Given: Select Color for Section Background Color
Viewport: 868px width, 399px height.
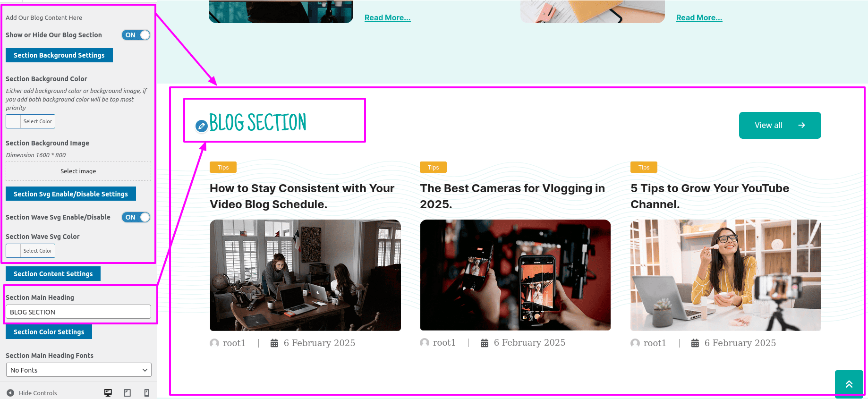Looking at the screenshot, I should pyautogui.click(x=31, y=121).
